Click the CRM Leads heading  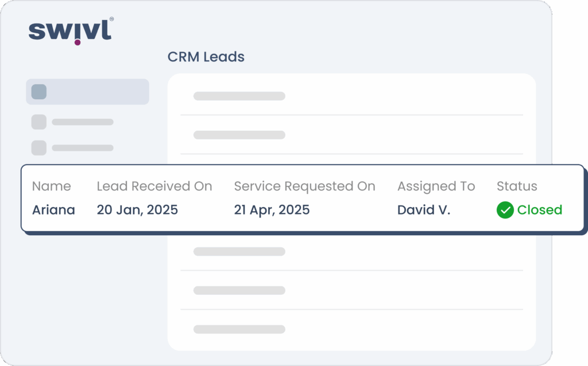point(206,57)
